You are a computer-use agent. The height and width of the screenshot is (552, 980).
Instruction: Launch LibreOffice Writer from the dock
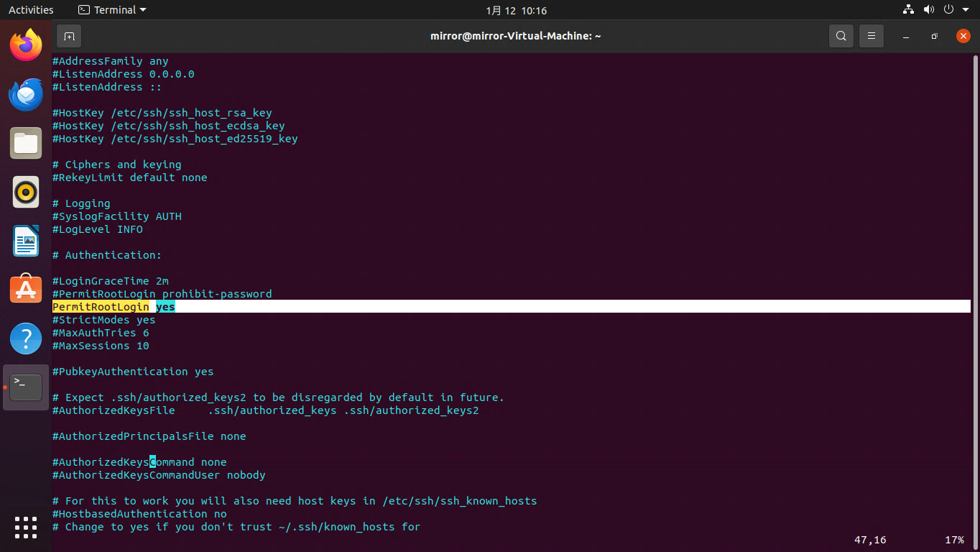26,241
